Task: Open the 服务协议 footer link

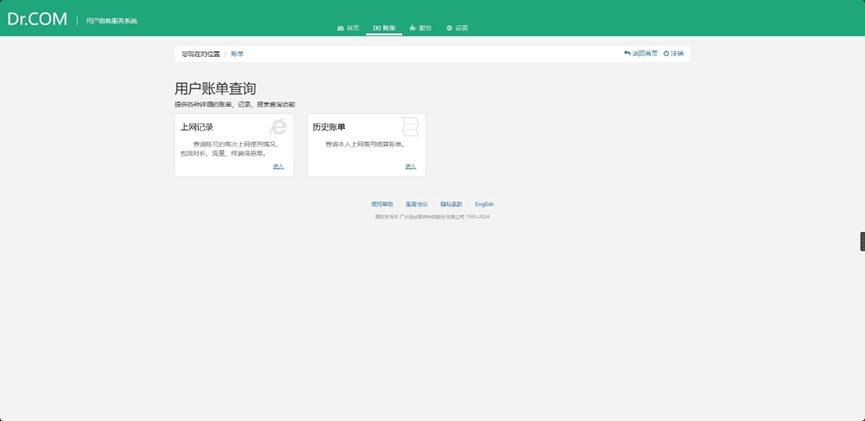Action: pyautogui.click(x=416, y=204)
